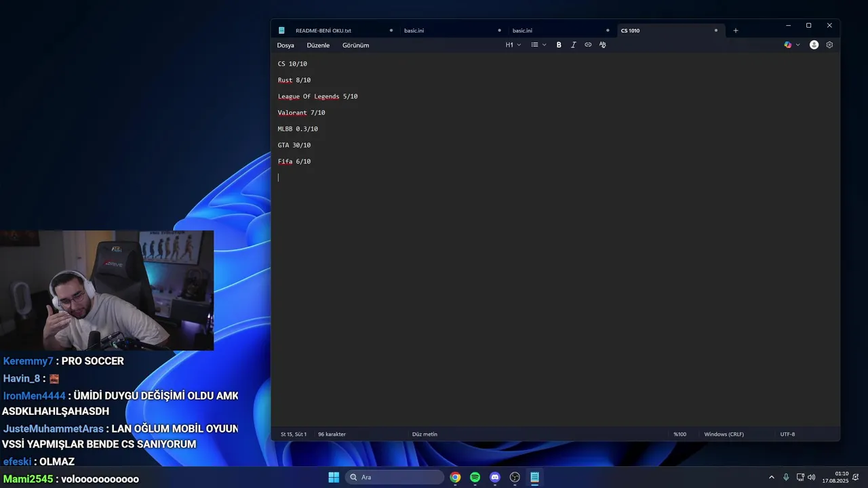
Task: Click the unsaved dot on CS 1010 tab
Action: pos(715,30)
